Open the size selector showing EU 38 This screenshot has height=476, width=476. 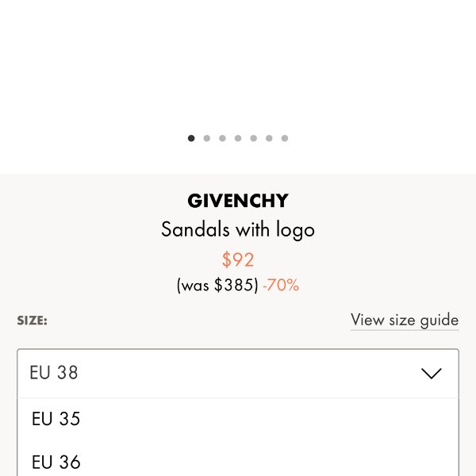[222, 373]
